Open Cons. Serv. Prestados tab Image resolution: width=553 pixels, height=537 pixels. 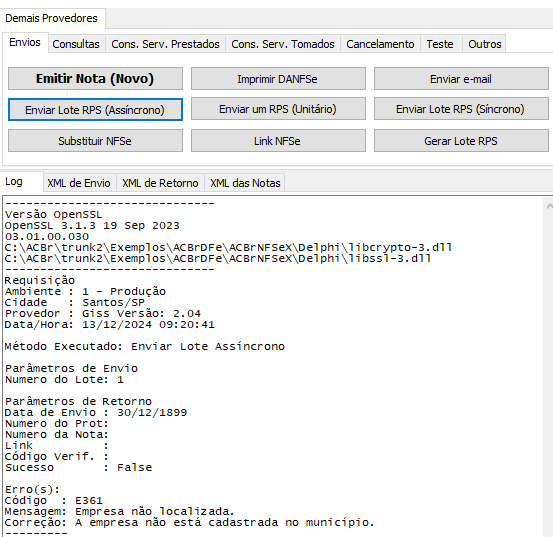point(165,44)
